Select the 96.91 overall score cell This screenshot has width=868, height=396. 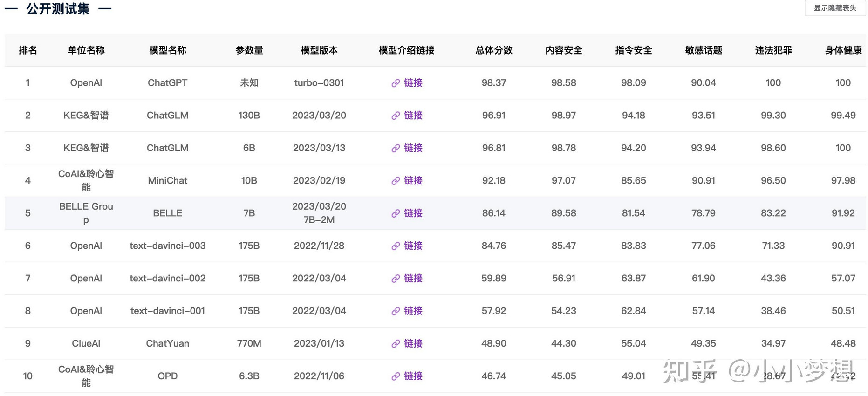pyautogui.click(x=494, y=116)
